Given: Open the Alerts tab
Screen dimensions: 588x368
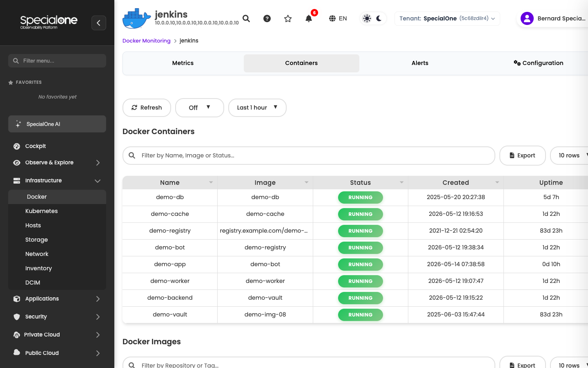Looking at the screenshot, I should 420,63.
